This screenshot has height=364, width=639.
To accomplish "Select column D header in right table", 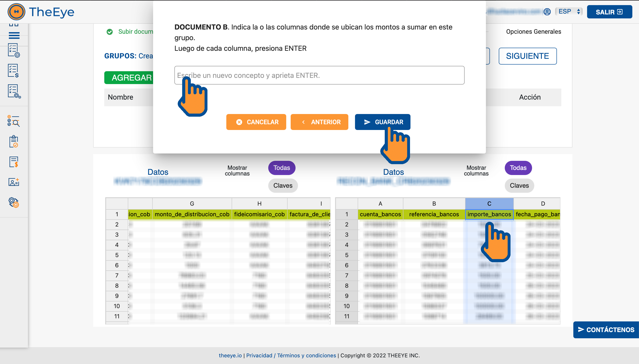I will point(537,203).
